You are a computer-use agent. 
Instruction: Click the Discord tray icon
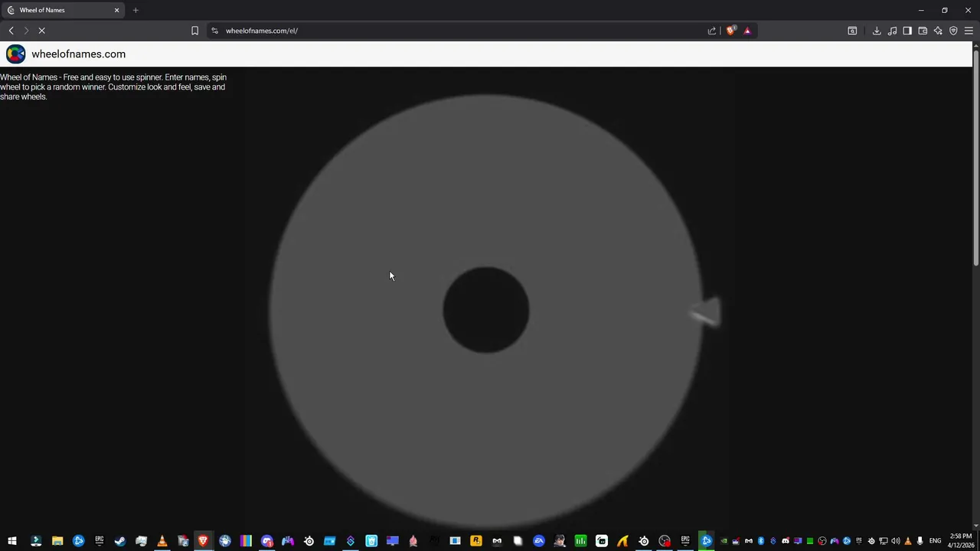785,541
